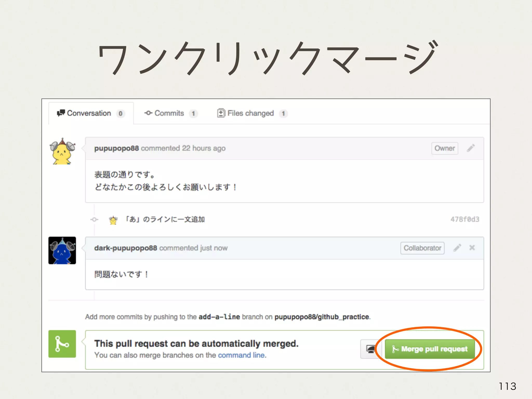Click the yellow pupupopo88 avatar
Viewport: 532px width, 399px height.
pos(62,151)
